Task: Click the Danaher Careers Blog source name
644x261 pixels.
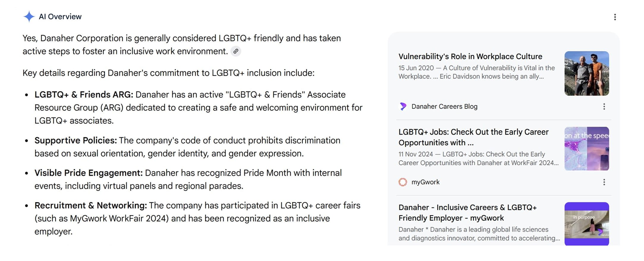Action: click(x=444, y=106)
